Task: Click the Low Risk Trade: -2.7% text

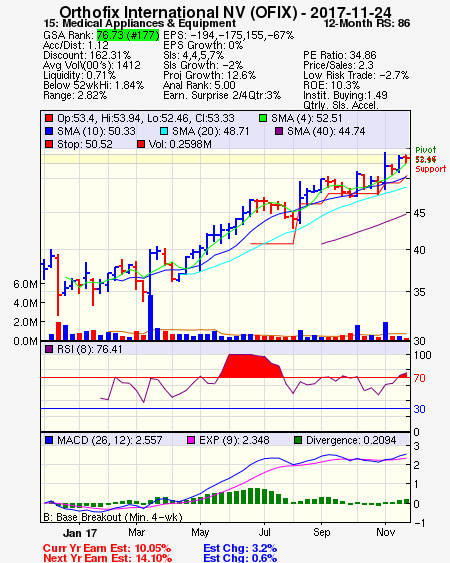Action: coord(356,75)
